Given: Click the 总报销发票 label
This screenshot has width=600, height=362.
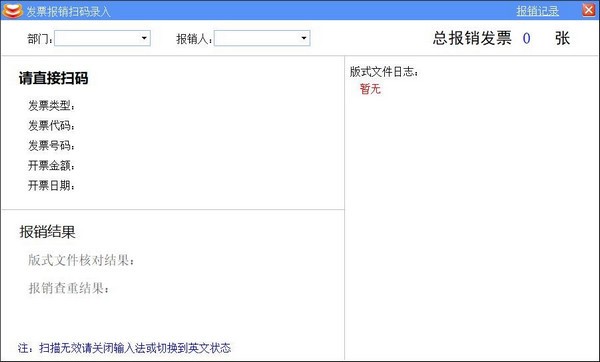Looking at the screenshot, I should (x=472, y=38).
